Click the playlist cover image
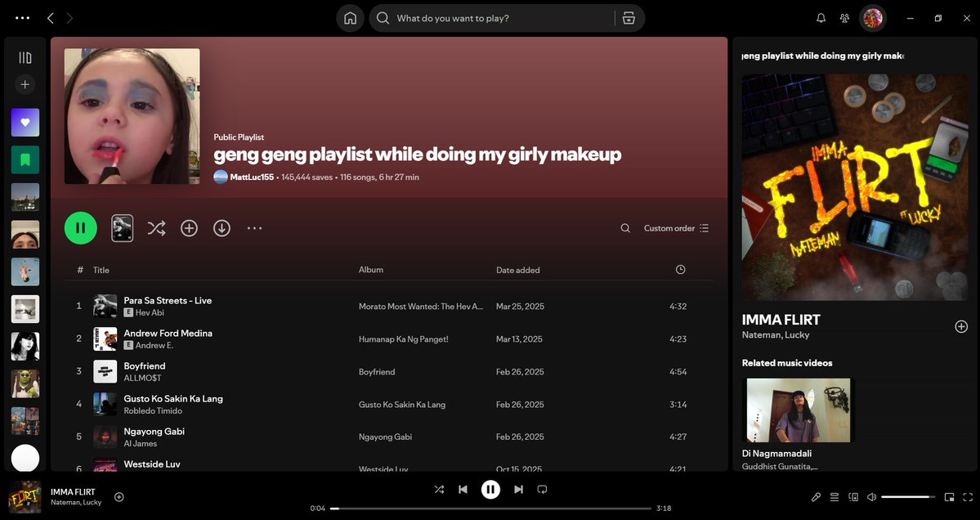This screenshot has height=520, width=980. pos(132,116)
